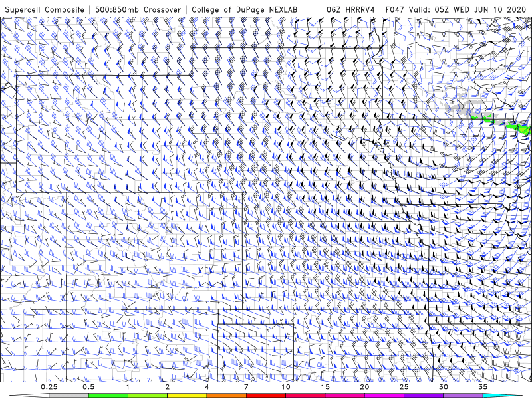Click the green supercell composite area on map

tap(519, 128)
